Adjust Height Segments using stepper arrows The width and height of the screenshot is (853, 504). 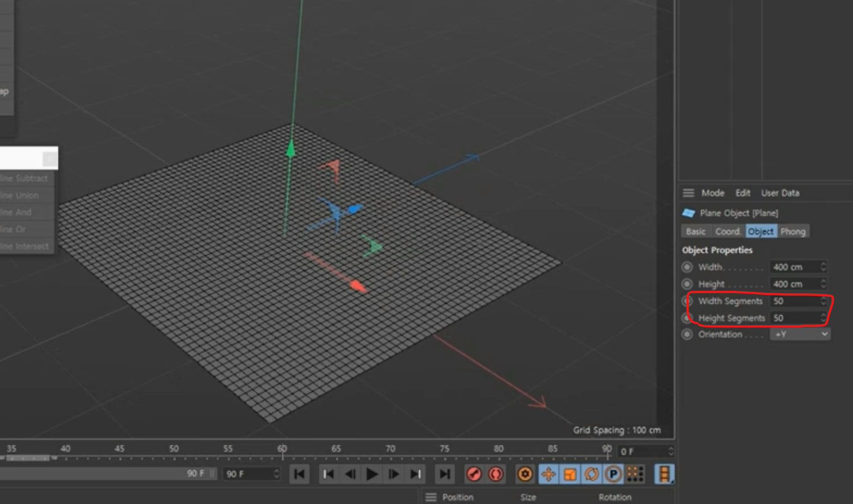pyautogui.click(x=823, y=317)
